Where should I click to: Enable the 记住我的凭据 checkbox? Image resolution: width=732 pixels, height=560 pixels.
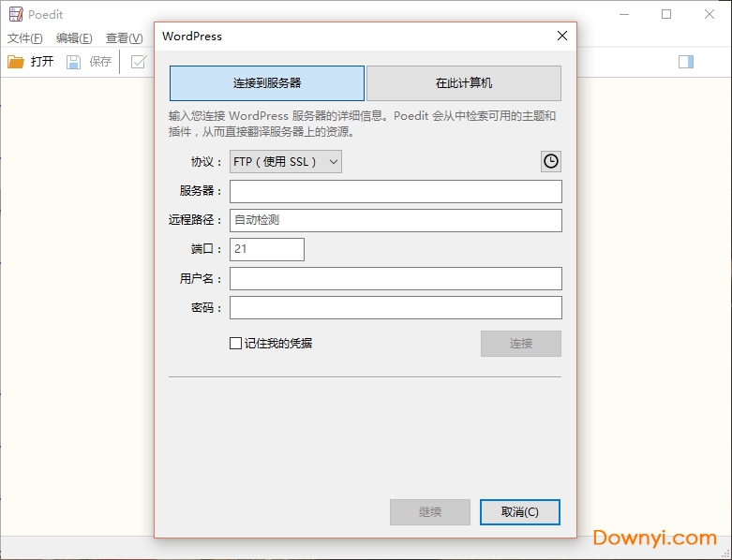pos(236,344)
